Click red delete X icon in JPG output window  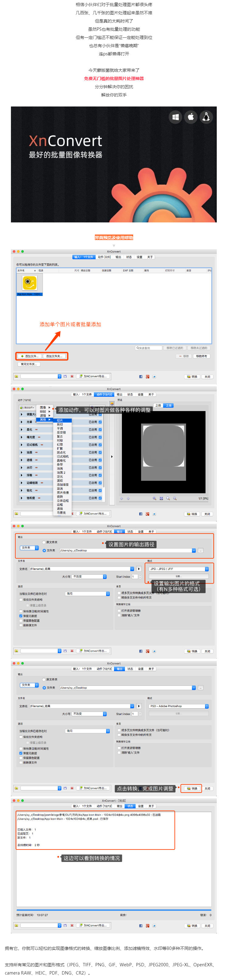(72, 651)
